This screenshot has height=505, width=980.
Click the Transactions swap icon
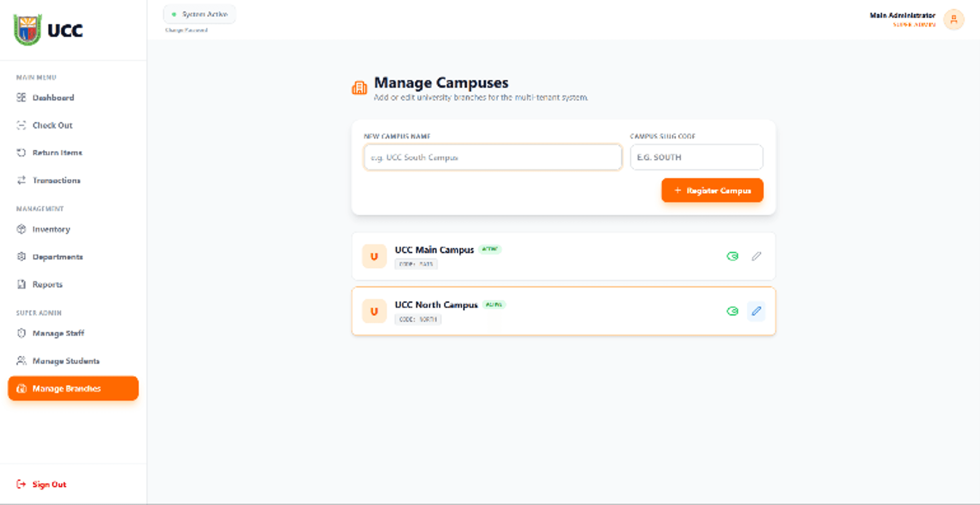pyautogui.click(x=21, y=180)
